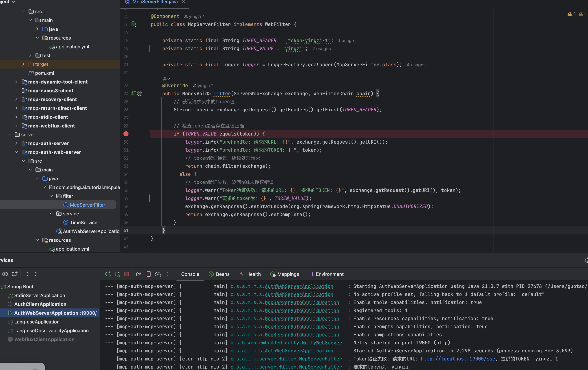The height and width of the screenshot is (370, 588).
Task: Expand the target folder
Action: [23, 64]
